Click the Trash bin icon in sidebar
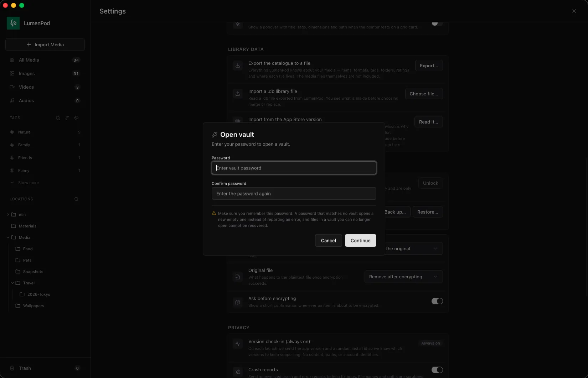 (12, 368)
